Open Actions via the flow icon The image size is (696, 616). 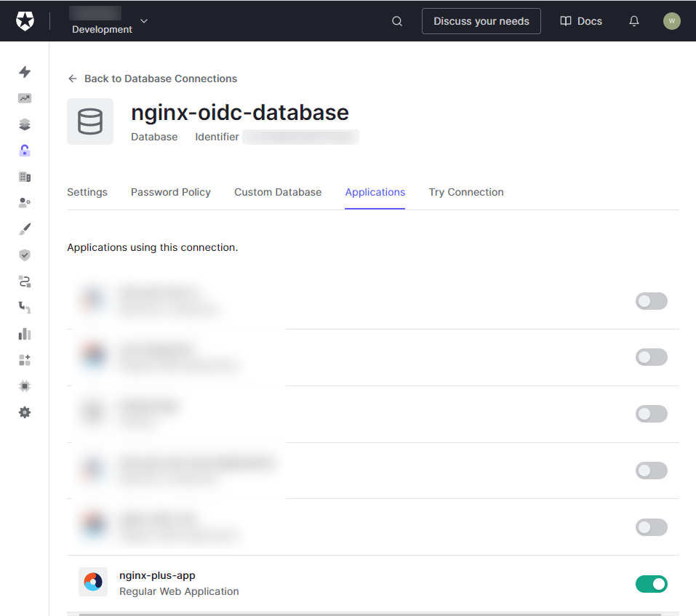[24, 281]
